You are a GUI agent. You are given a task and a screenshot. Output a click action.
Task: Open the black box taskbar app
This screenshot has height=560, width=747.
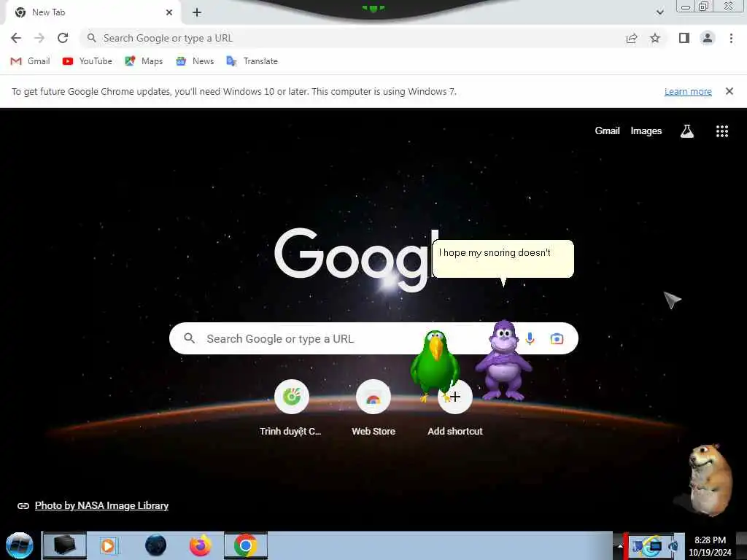(x=64, y=545)
